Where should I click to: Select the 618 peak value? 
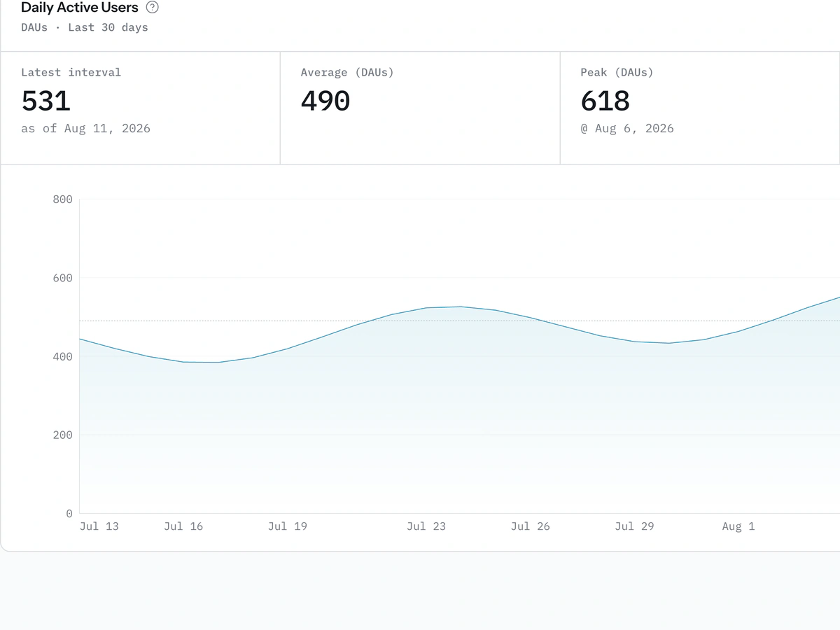pos(605,101)
